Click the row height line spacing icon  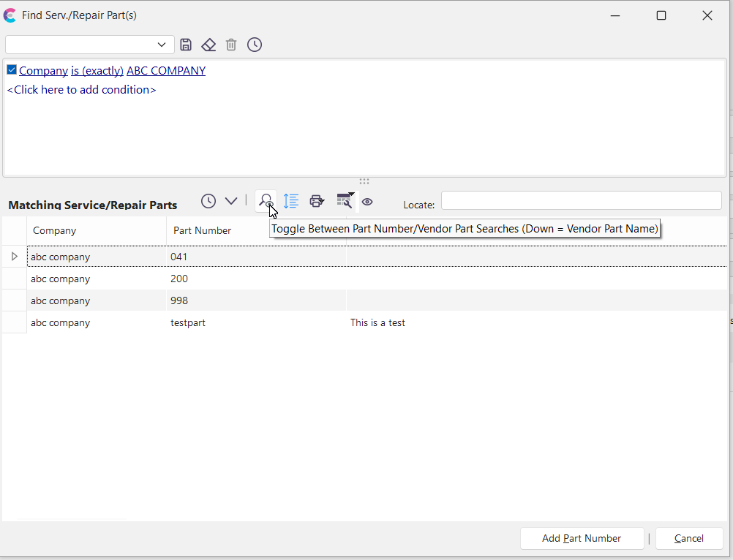(291, 201)
